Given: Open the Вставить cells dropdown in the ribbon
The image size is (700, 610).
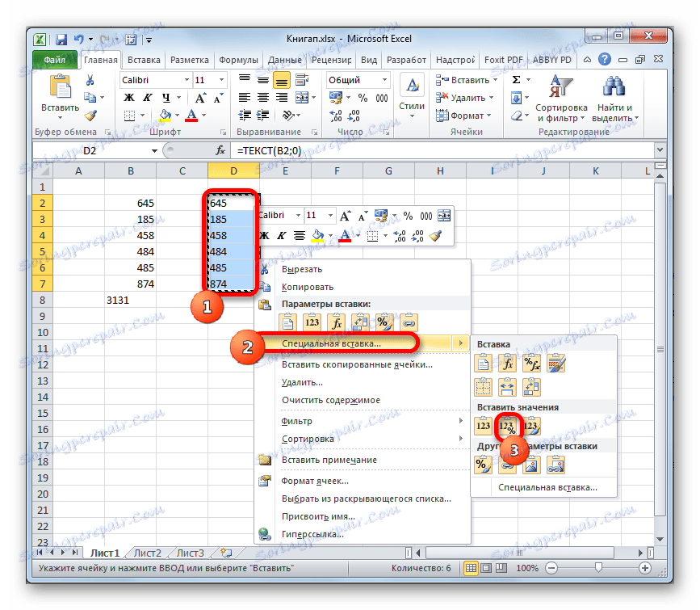Looking at the screenshot, I should (x=495, y=80).
